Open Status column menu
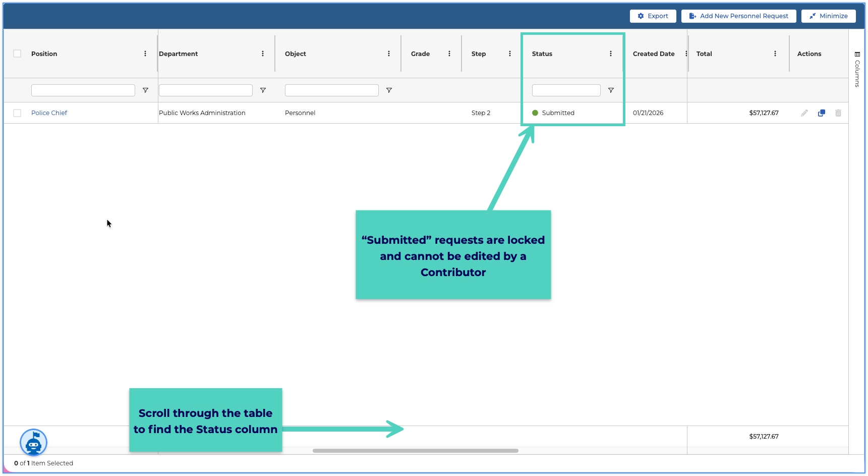This screenshot has height=476, width=868. 611,54
